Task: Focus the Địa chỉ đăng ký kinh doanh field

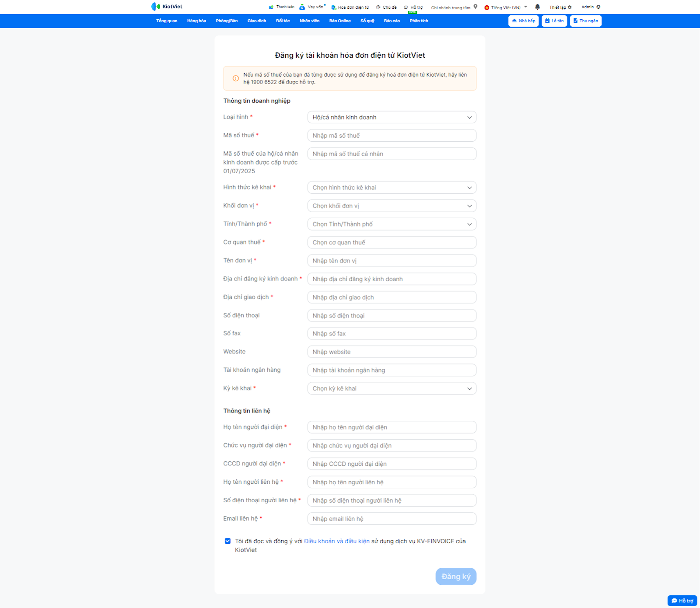Action: [x=392, y=279]
